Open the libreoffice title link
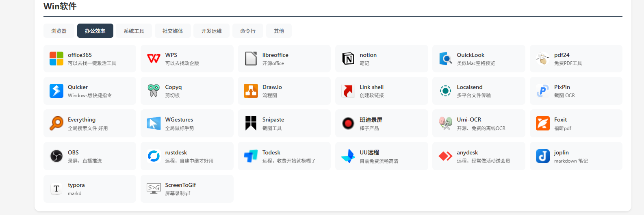Viewport: 644px width, 215px height. pos(275,55)
